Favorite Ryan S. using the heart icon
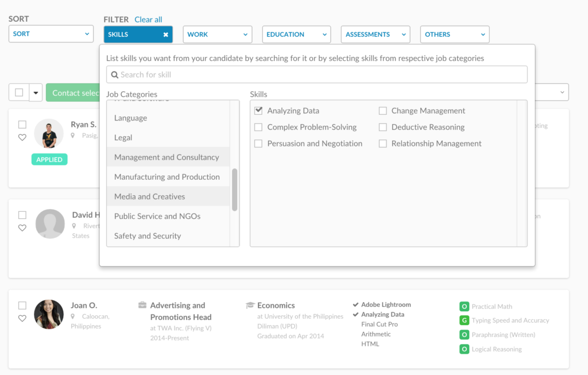 [x=22, y=138]
